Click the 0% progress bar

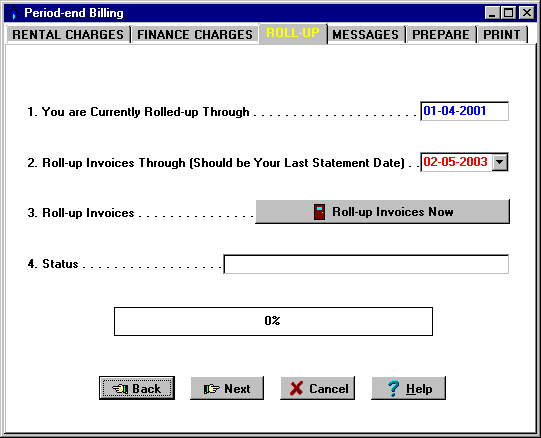click(x=273, y=321)
